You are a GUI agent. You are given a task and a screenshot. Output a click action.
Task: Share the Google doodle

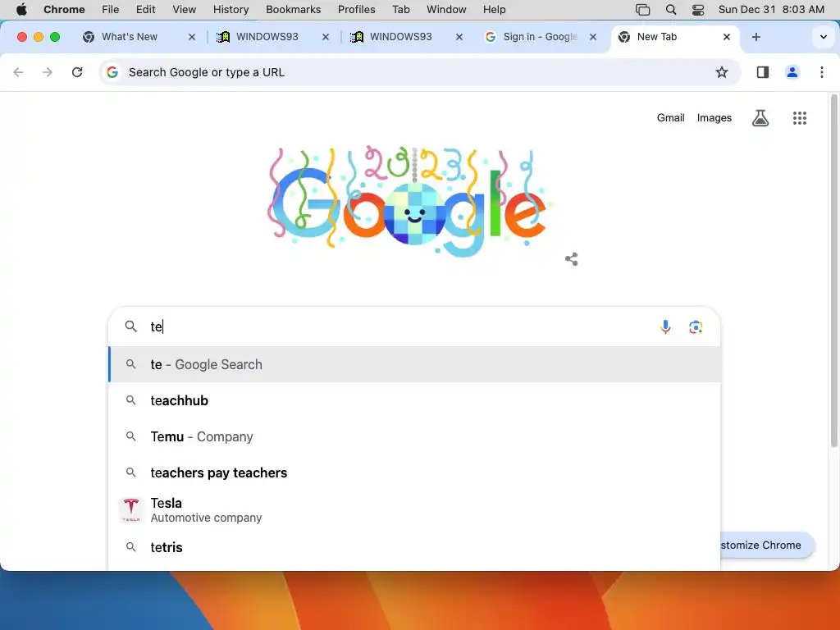pos(572,259)
